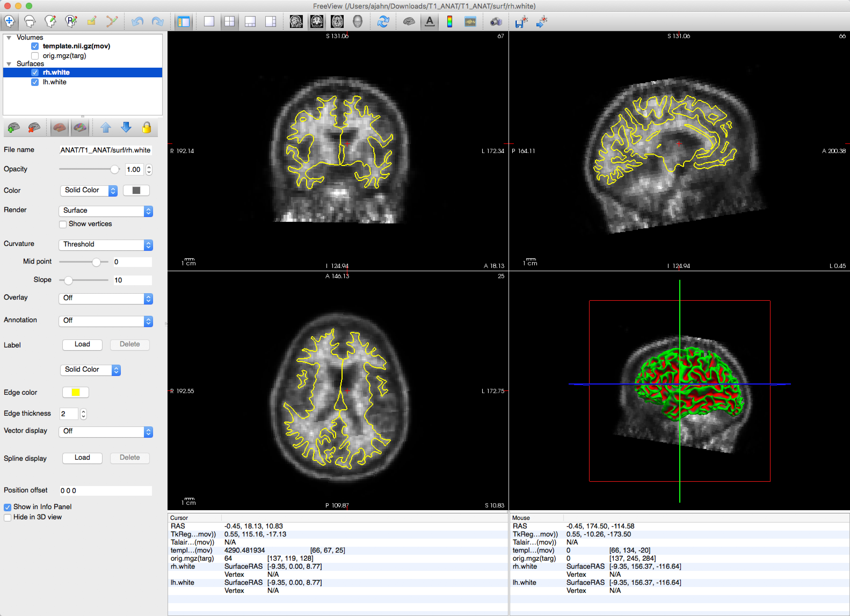The height and width of the screenshot is (616, 850).
Task: Click the Slope slider handle
Action: pyautogui.click(x=68, y=280)
